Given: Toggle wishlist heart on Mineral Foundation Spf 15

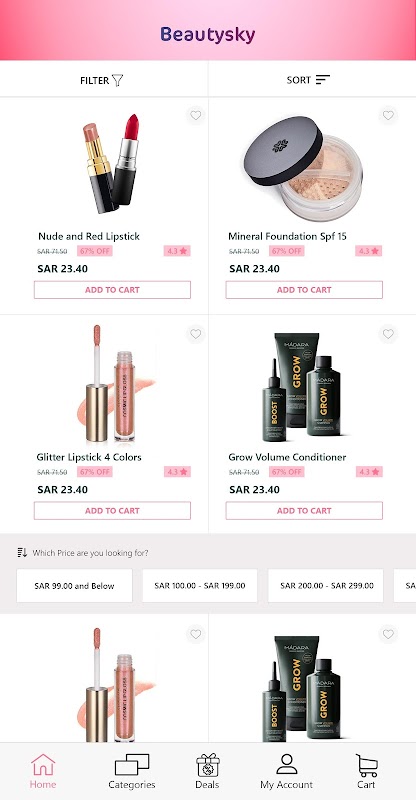Looking at the screenshot, I should [388, 115].
